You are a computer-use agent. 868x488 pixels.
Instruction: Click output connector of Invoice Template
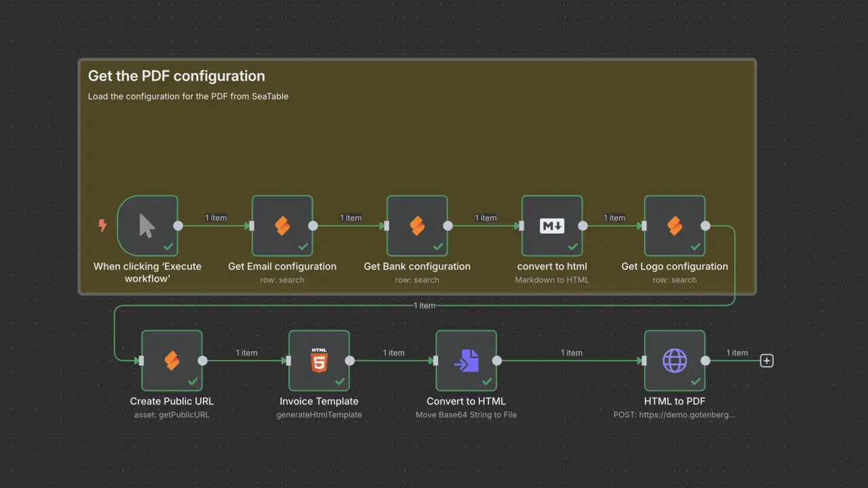coord(349,361)
